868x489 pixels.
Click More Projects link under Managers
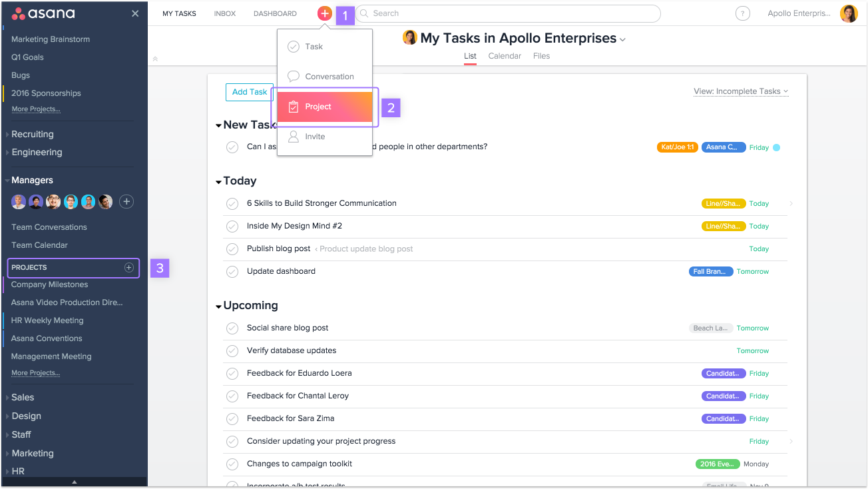point(36,373)
